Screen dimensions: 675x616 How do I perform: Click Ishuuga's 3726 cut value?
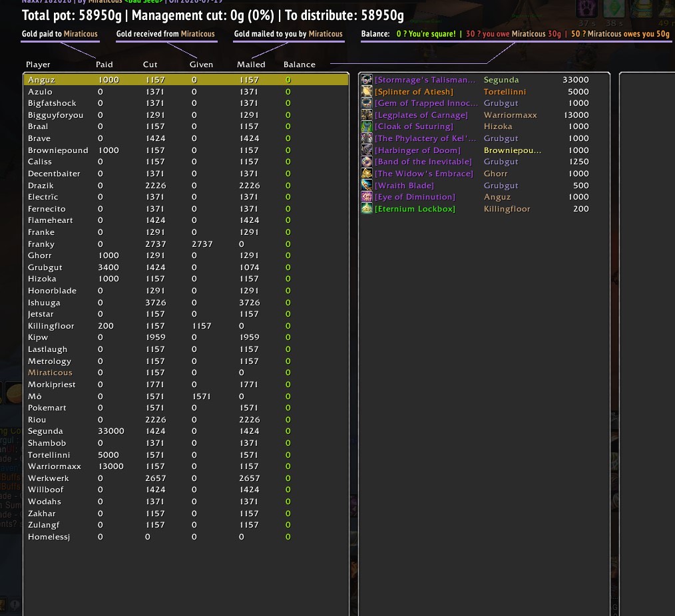155,303
